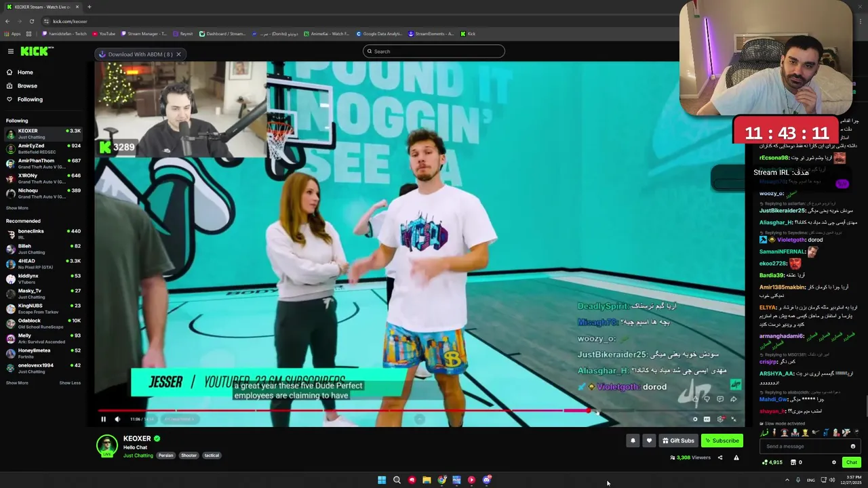Enter fullscreen on the player
This screenshot has height=488, width=868.
(x=733, y=419)
